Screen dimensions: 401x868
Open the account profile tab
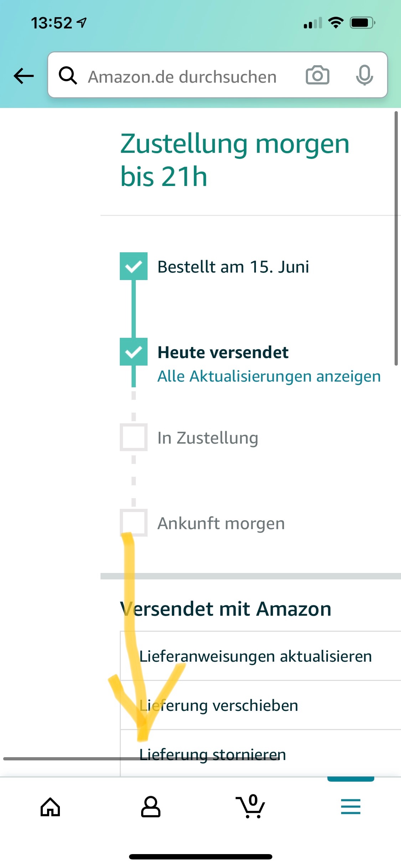[x=151, y=807]
